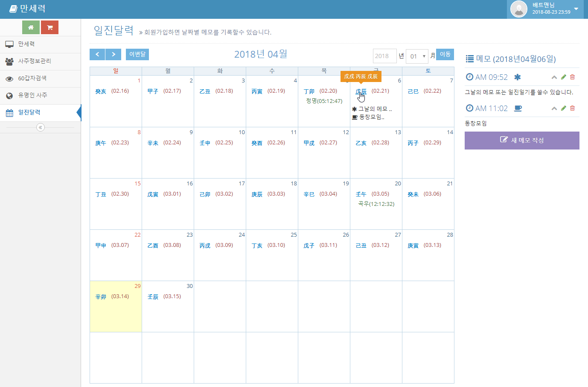Edit the AM 09:52 memo with pencil
This screenshot has height=387, width=588.
click(x=564, y=77)
